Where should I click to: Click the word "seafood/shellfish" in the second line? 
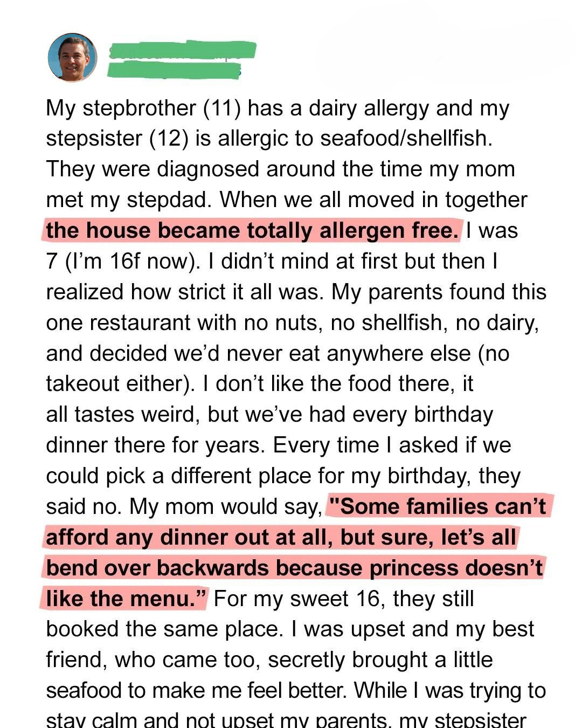pyautogui.click(x=405, y=139)
